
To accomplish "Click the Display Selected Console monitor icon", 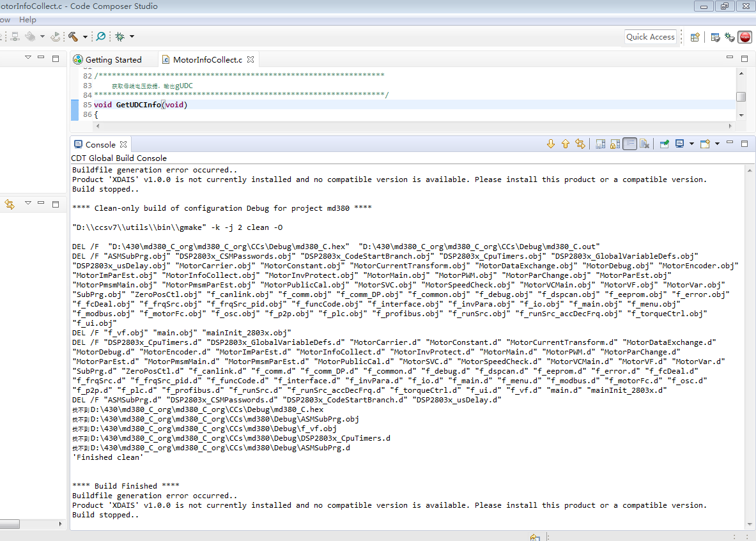I will pos(679,144).
